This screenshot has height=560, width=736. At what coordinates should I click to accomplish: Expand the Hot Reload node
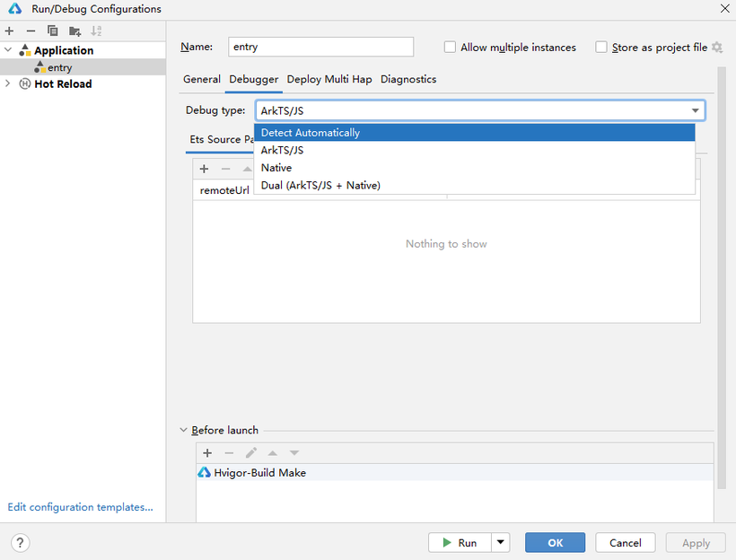pyautogui.click(x=8, y=83)
